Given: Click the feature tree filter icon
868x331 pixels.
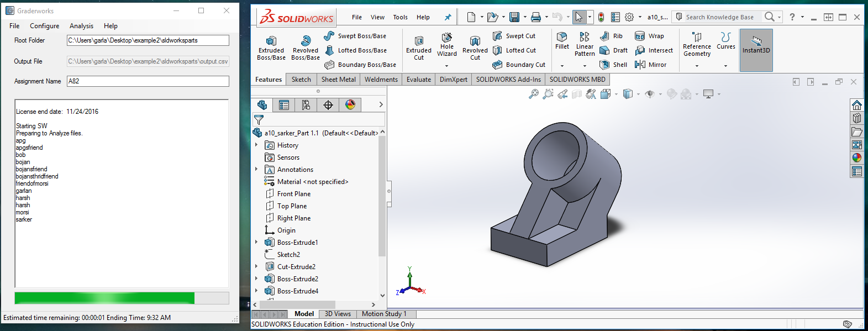Looking at the screenshot, I should pos(259,119).
